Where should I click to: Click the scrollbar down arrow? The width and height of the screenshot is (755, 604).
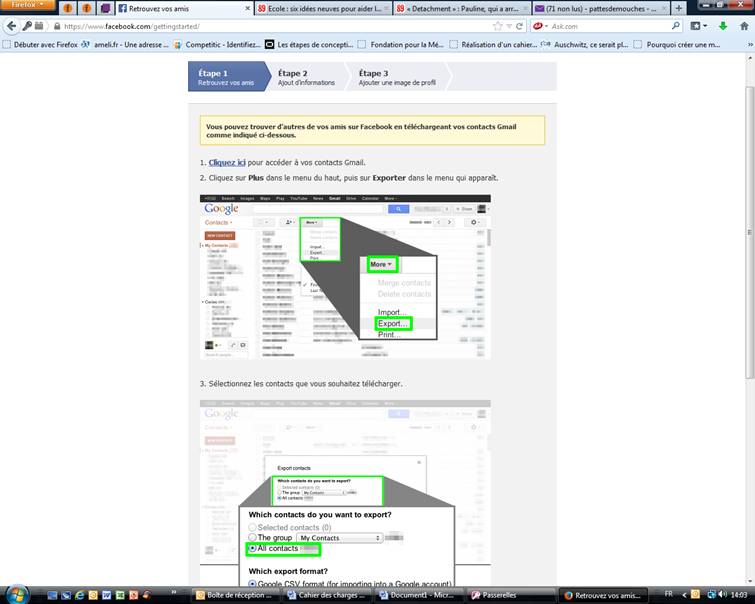[x=750, y=581]
